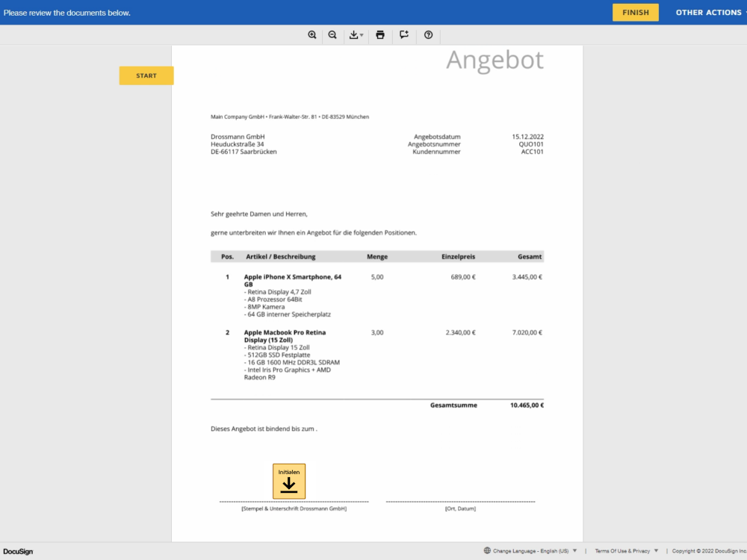
Task: Click the Drossmann GmbH recipient name
Action: coord(238,137)
